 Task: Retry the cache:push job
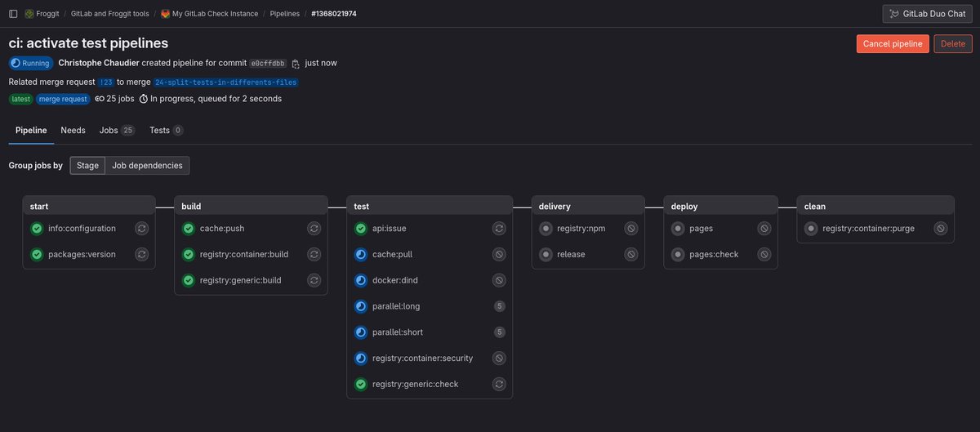coord(314,229)
